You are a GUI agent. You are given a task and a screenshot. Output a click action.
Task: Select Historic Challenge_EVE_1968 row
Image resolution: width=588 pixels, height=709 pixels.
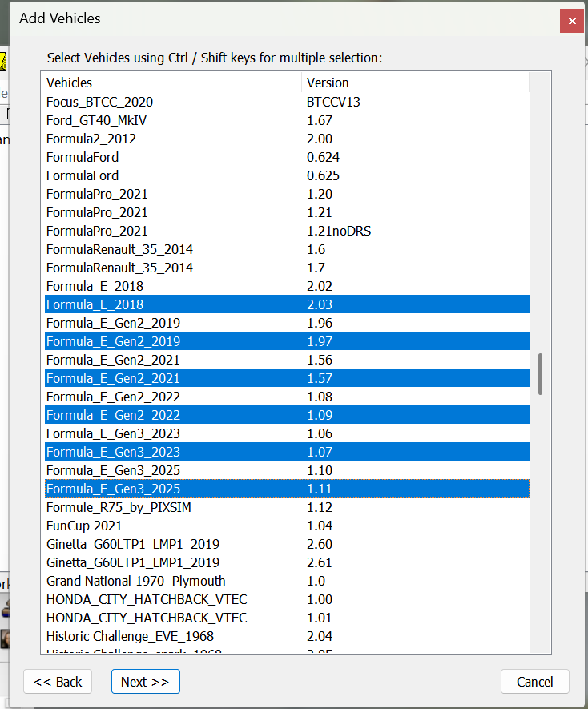[288, 636]
